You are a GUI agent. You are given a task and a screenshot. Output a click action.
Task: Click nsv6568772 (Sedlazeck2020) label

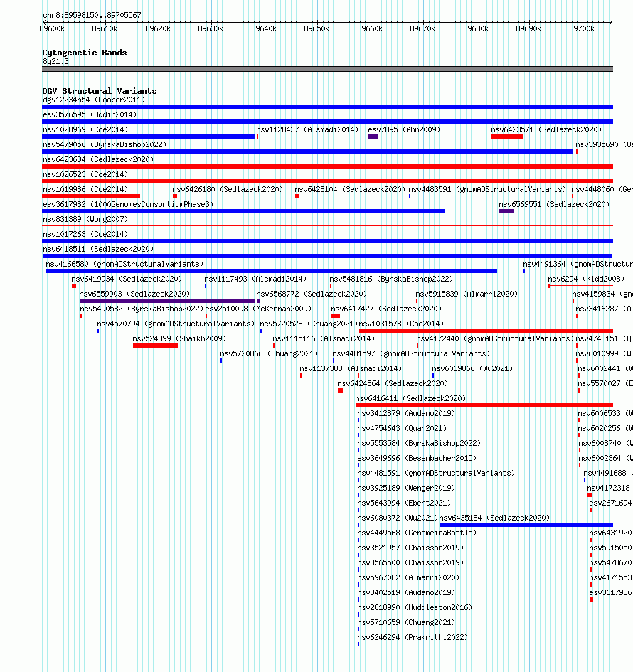312,294
